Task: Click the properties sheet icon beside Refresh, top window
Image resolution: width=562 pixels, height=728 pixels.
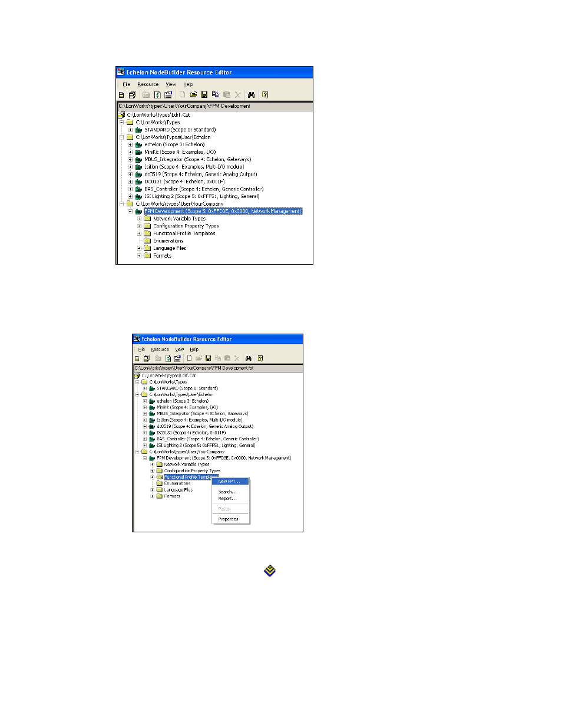Action: [x=168, y=94]
